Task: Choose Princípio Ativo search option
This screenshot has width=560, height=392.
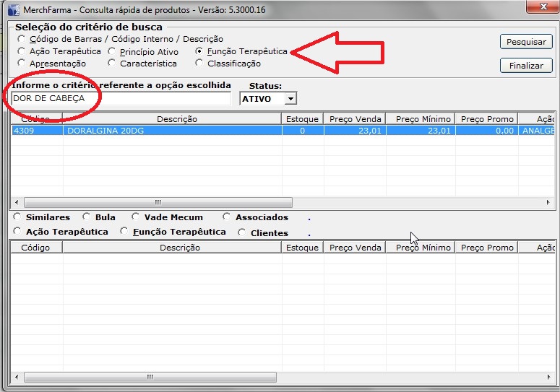Action: point(112,52)
